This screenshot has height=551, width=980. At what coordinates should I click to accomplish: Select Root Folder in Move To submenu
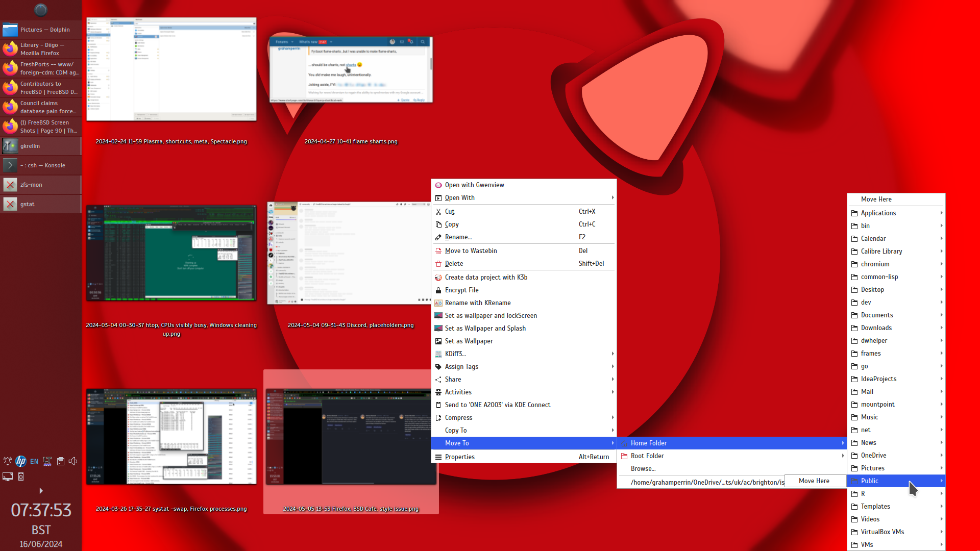(732, 456)
